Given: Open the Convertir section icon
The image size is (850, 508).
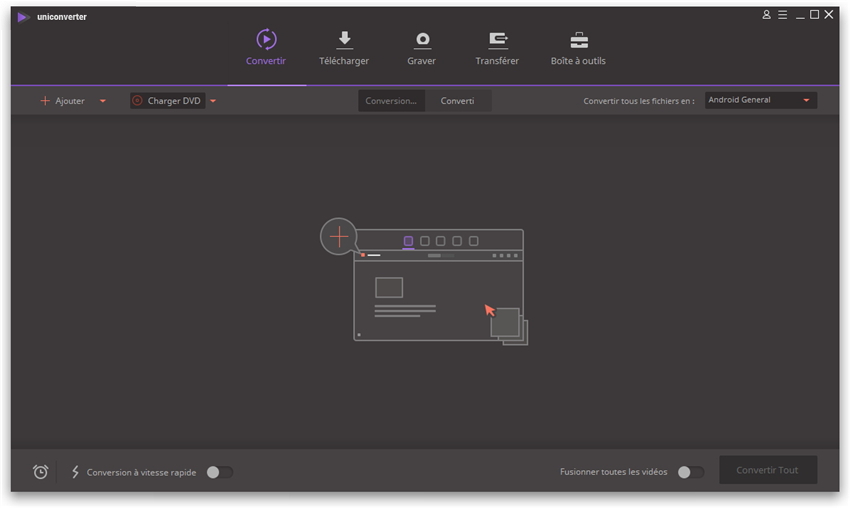Looking at the screenshot, I should [x=266, y=40].
